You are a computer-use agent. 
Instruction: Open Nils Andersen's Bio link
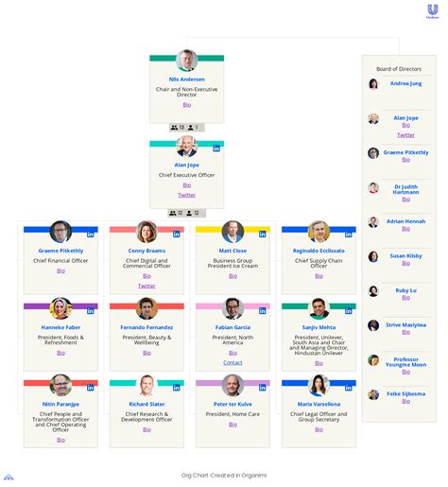tap(187, 105)
